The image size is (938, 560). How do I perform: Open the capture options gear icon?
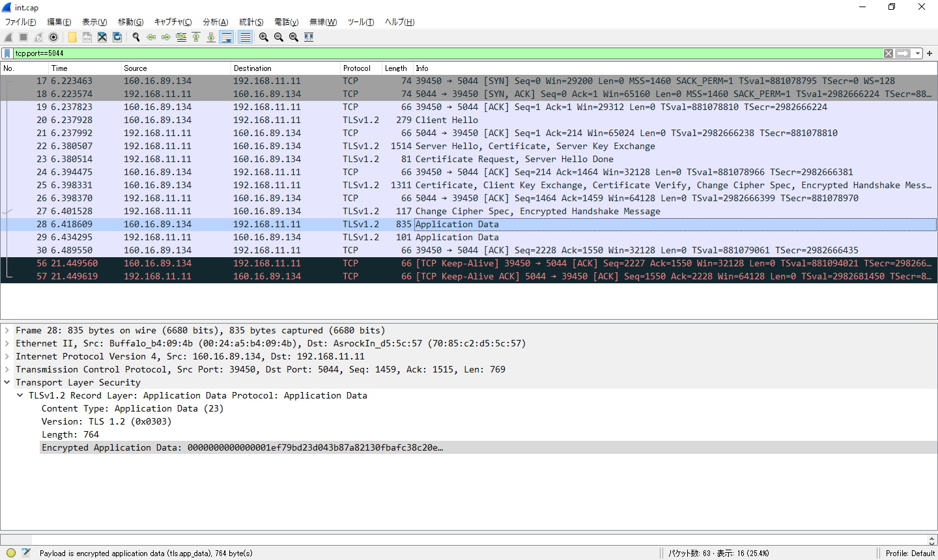[53, 37]
